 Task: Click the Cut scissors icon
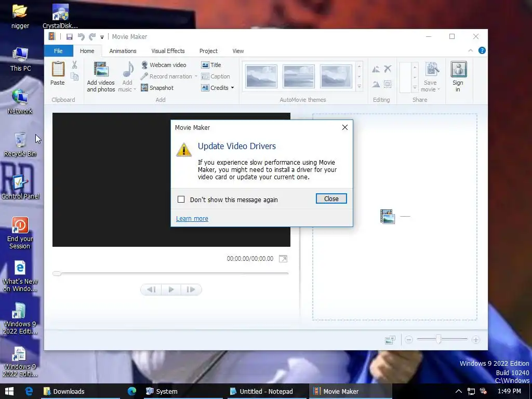click(x=75, y=65)
